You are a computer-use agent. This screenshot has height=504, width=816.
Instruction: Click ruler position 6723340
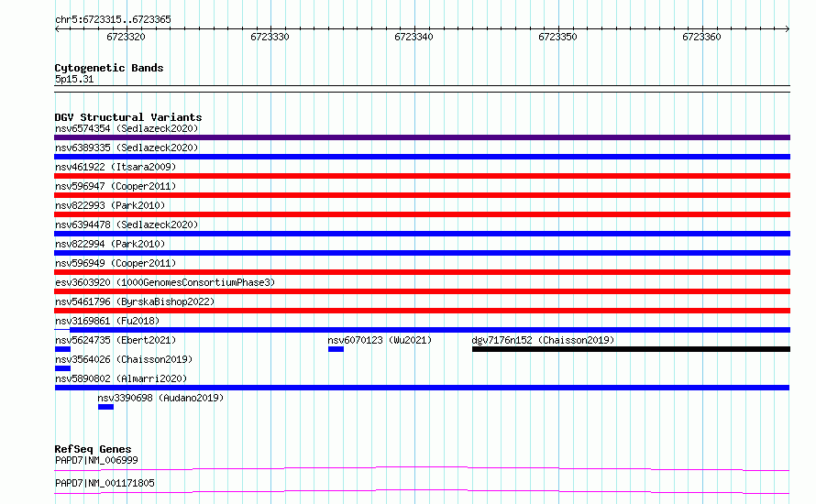click(414, 37)
